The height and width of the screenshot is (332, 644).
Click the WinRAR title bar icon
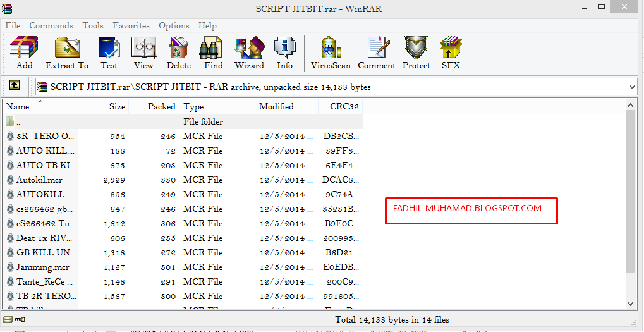7,9
